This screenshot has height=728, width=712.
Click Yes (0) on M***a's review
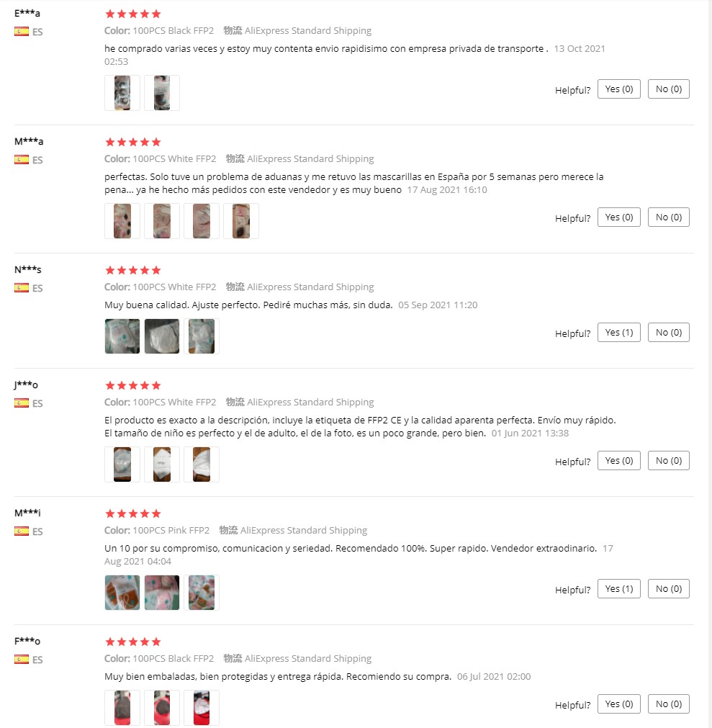[618, 217]
